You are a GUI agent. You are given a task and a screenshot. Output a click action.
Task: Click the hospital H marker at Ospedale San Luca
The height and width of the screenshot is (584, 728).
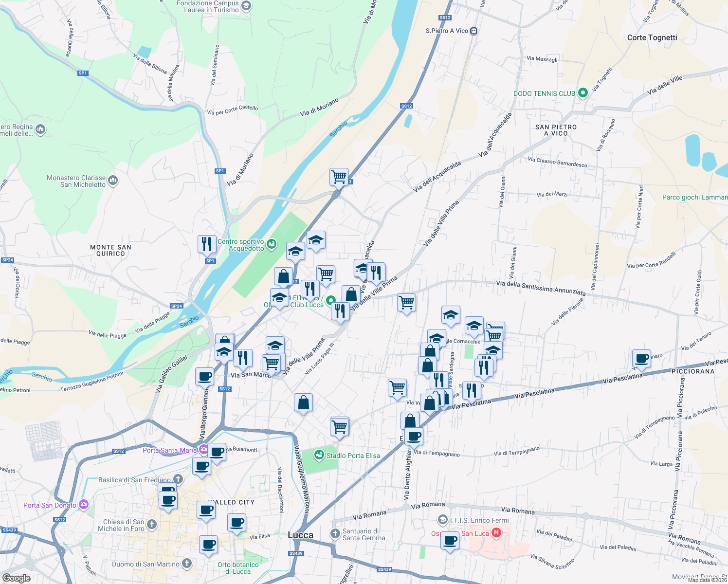(x=496, y=533)
